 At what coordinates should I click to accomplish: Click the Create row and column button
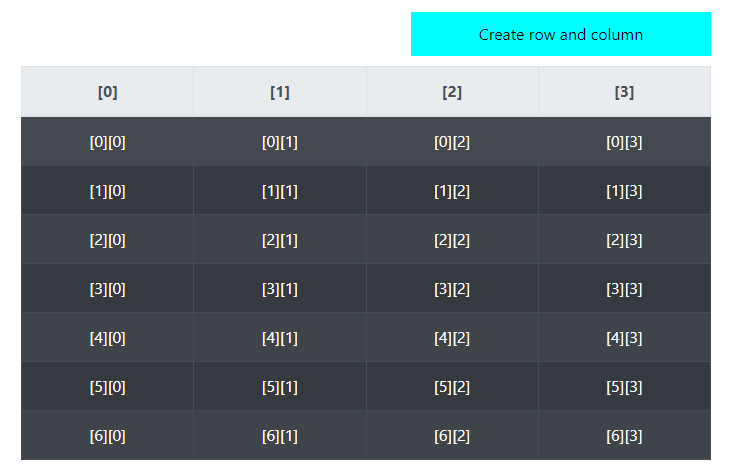[561, 34]
